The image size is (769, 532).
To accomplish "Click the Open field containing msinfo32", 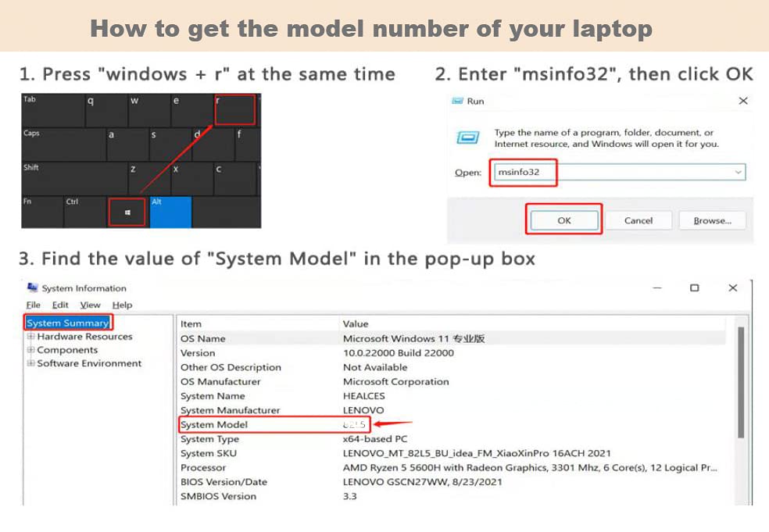I will [620, 172].
